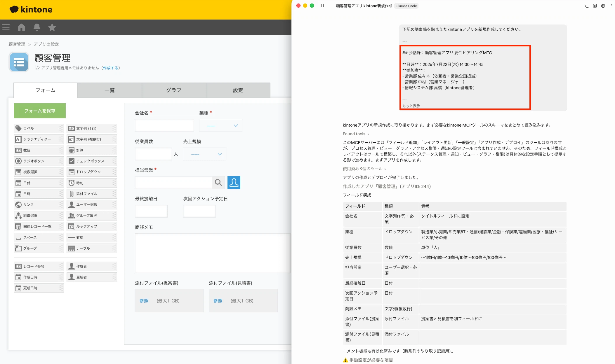Click the 従業員数 number input
Viewport: 615px width, 364px height.
click(x=153, y=154)
